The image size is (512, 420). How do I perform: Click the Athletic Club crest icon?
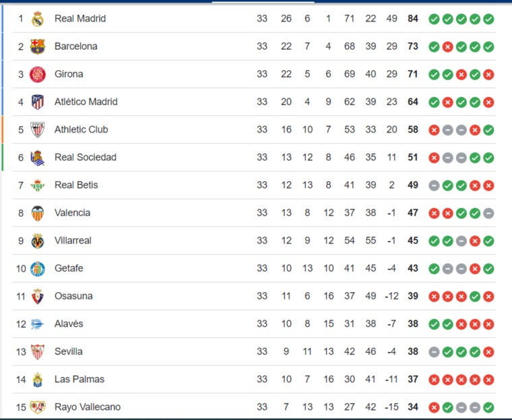click(x=38, y=129)
